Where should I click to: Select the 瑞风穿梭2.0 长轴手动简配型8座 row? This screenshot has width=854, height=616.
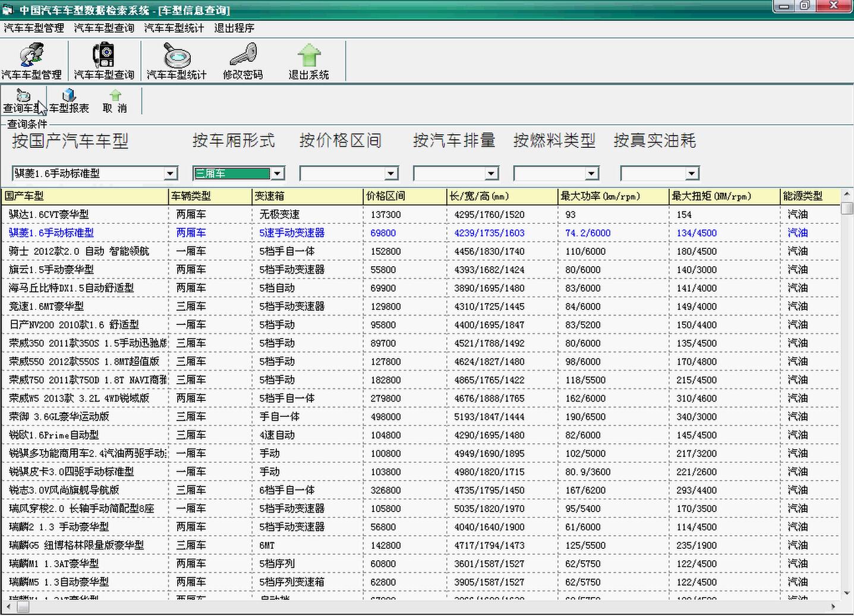click(421, 509)
